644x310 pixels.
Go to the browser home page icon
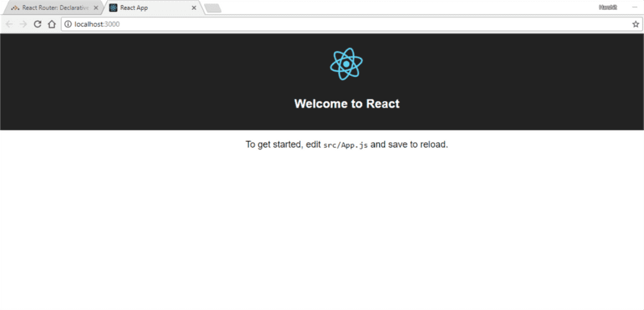[52, 24]
